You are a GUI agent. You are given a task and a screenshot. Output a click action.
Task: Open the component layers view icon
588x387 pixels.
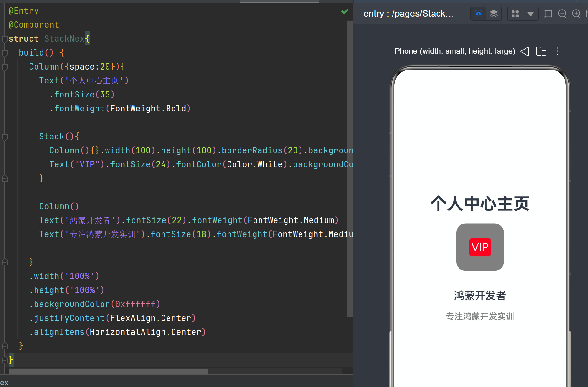click(493, 14)
